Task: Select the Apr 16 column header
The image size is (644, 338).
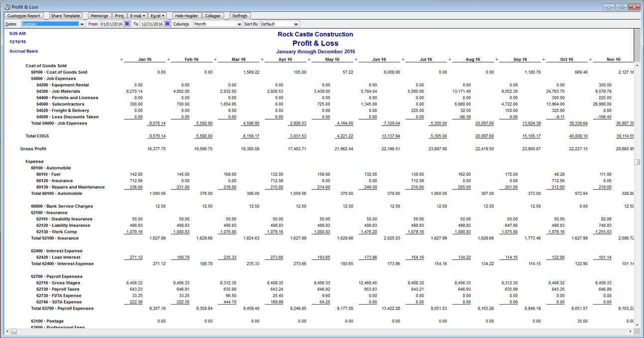Action: (x=285, y=60)
